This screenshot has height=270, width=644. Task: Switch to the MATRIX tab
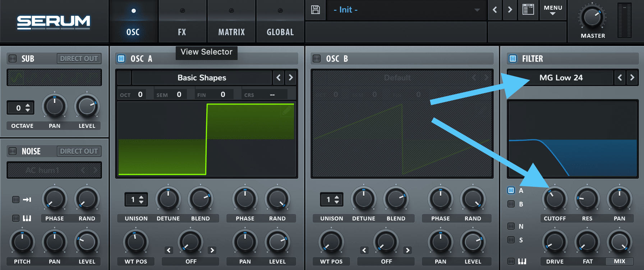point(231,22)
